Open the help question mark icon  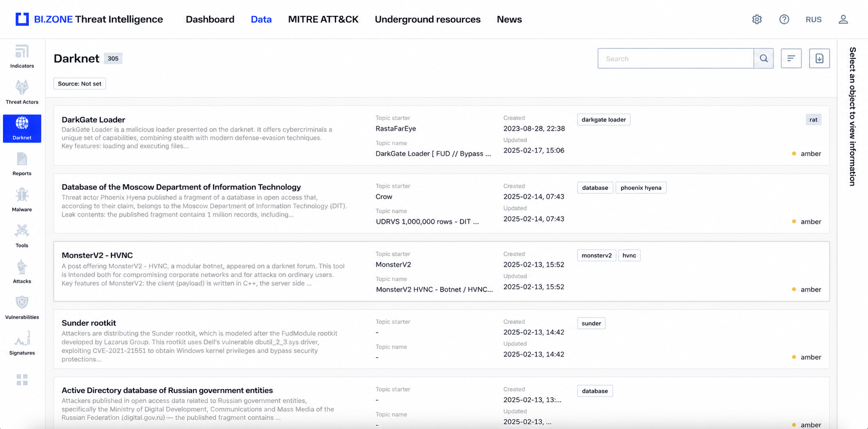tap(784, 19)
